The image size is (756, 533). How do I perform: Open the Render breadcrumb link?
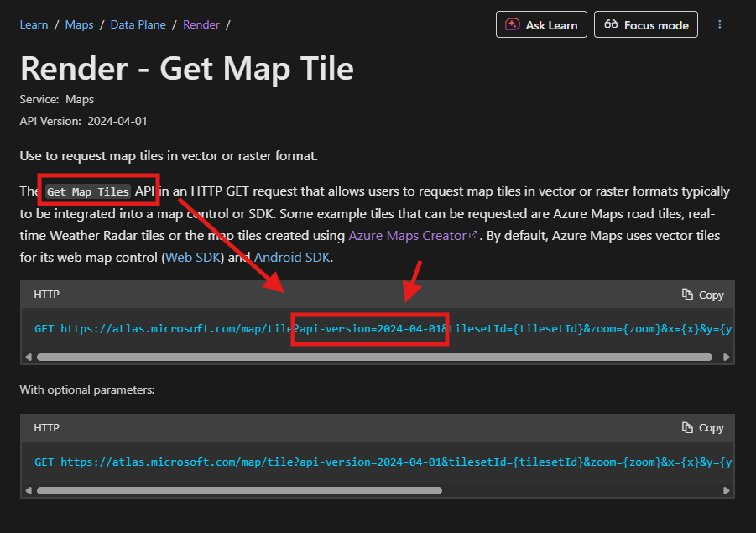click(201, 24)
